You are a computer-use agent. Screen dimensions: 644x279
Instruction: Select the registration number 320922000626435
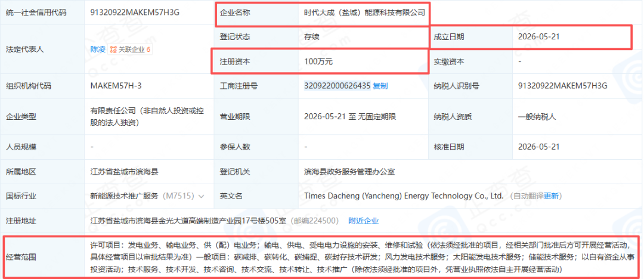[338, 86]
